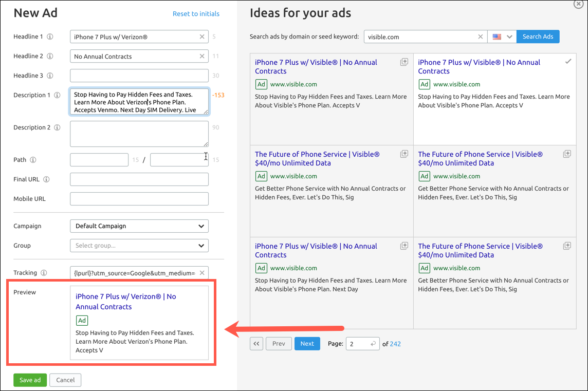Click the Save ad button
The image size is (588, 391).
click(30, 380)
